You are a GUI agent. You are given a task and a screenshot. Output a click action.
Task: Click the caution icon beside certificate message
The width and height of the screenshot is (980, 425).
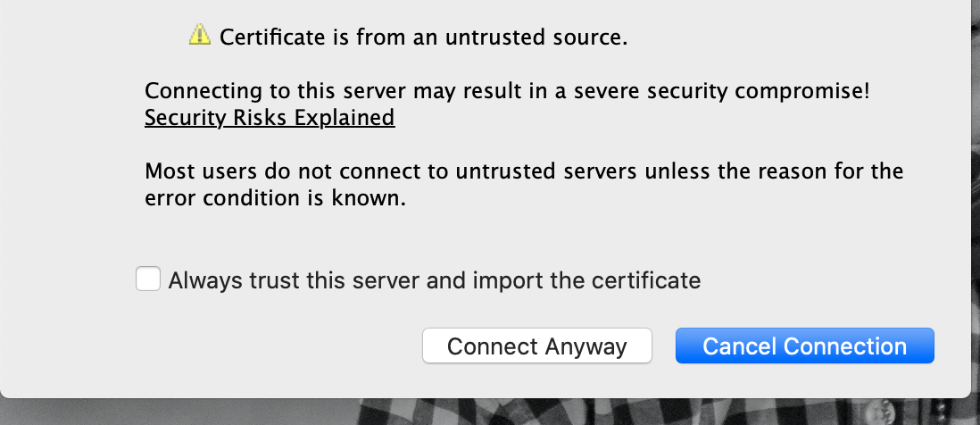point(199,34)
